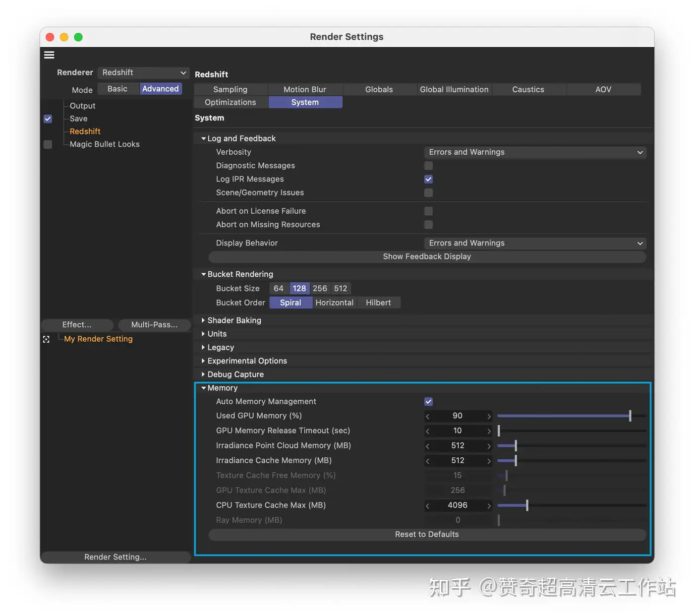Viewport: 694px width, 616px height.
Task: Set Bucket Size to 512
Action: 341,289
